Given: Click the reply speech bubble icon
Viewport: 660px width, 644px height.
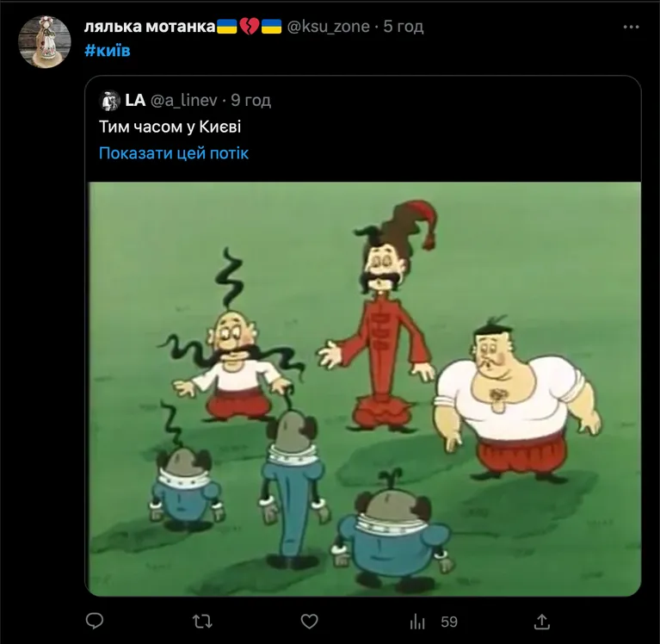Looking at the screenshot, I should tap(96, 621).
